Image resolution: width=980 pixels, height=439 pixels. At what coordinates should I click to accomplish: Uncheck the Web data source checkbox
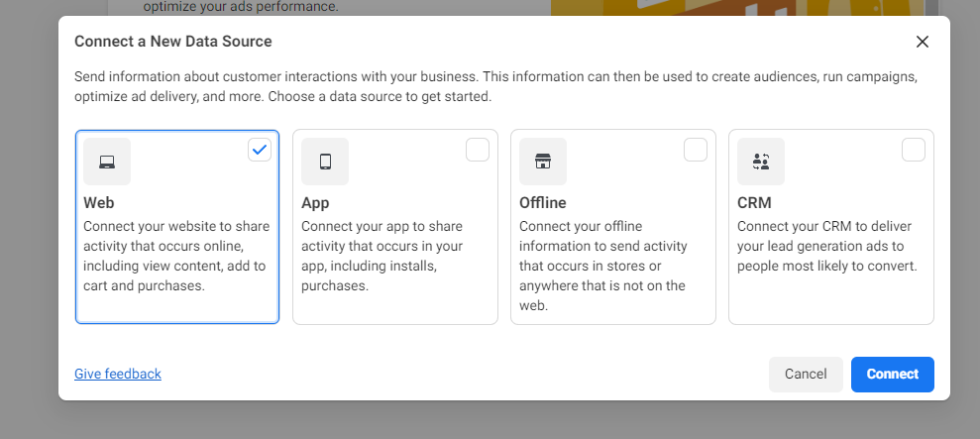tap(260, 150)
